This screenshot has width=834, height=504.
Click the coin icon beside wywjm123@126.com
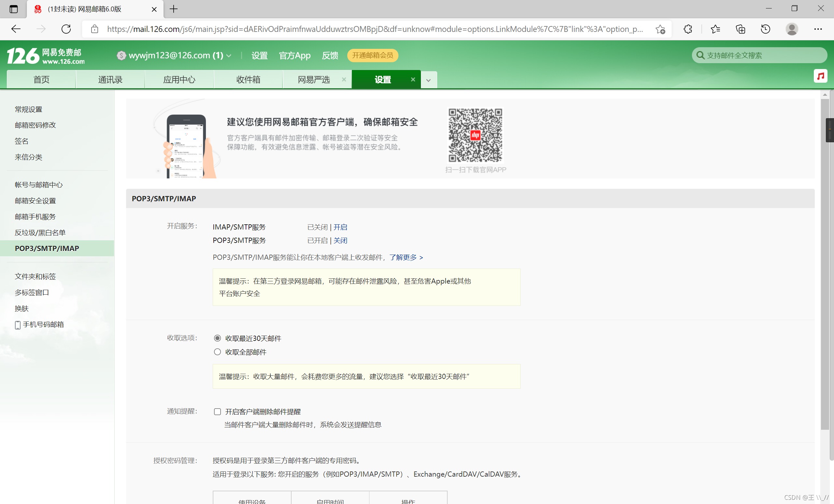tap(122, 55)
